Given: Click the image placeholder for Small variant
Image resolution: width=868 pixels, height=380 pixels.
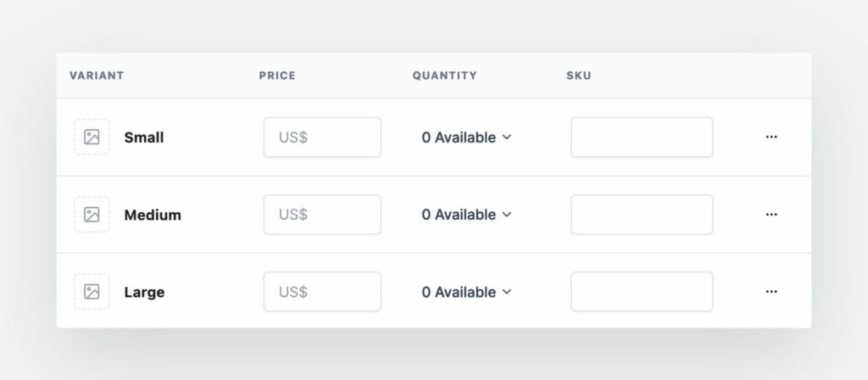Looking at the screenshot, I should coord(92,137).
